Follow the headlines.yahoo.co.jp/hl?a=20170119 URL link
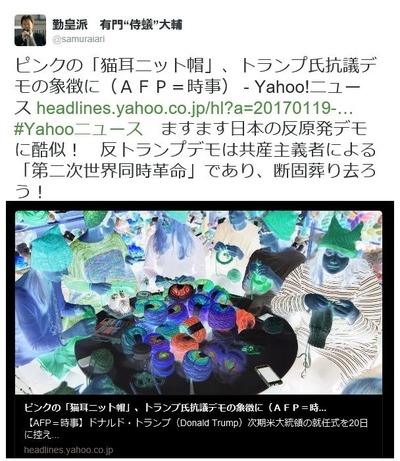Image resolution: width=400 pixels, height=461 pixels. 194,108
